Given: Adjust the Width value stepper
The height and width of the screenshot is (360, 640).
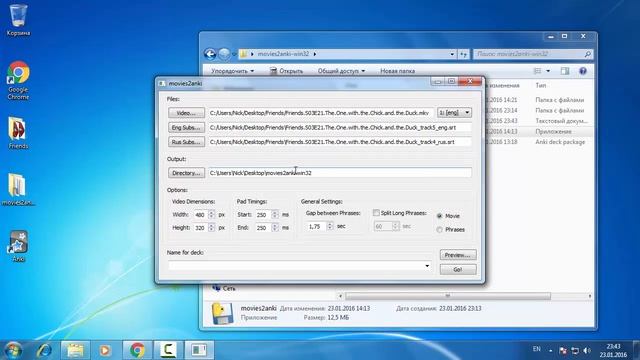Looking at the screenshot, I should pos(211,215).
